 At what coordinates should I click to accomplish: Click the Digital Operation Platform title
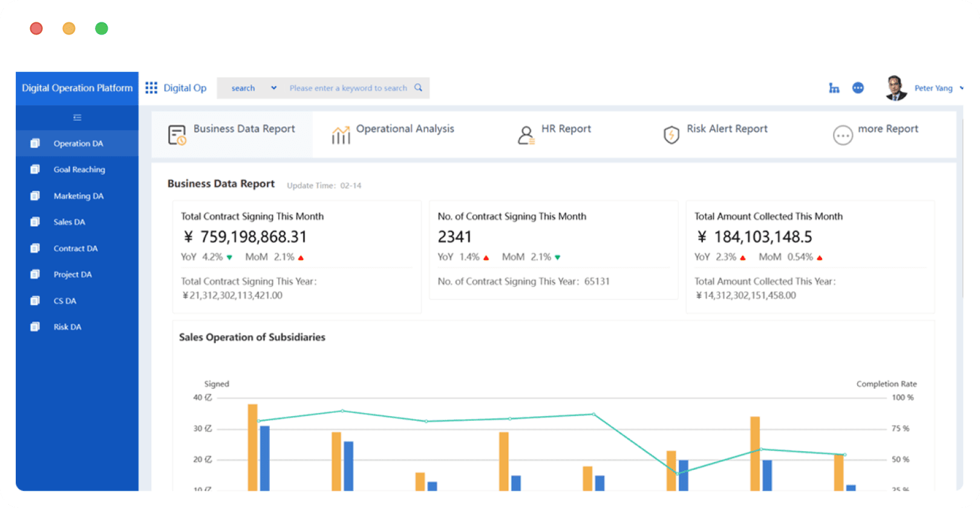(77, 88)
